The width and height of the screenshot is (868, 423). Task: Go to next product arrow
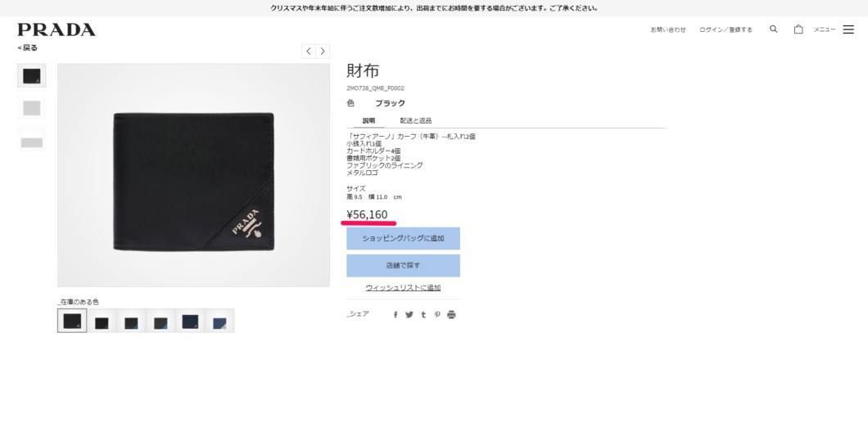coord(323,52)
